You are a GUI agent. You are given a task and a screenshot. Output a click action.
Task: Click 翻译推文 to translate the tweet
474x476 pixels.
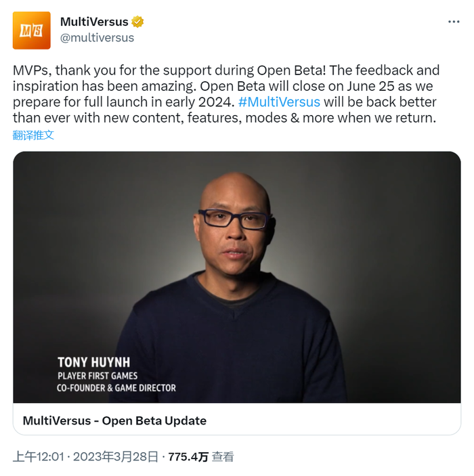tap(33, 135)
